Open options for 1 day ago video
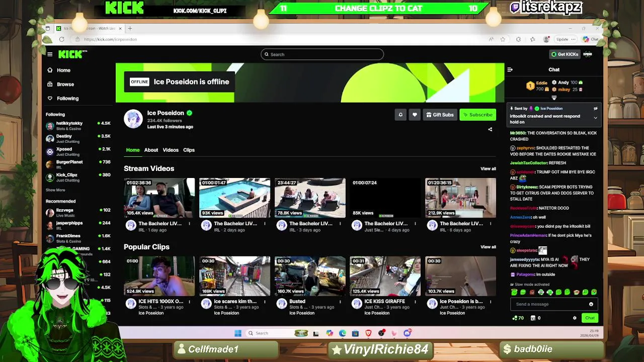Screen dimensions: 644x362 [189, 224]
